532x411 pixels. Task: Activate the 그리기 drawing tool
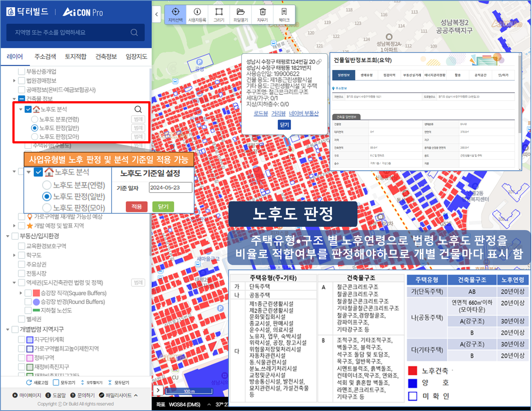pos(219,12)
